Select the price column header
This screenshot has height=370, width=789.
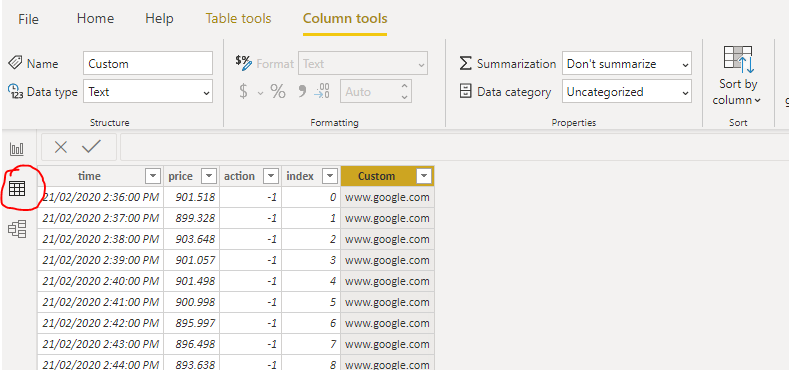coord(181,176)
